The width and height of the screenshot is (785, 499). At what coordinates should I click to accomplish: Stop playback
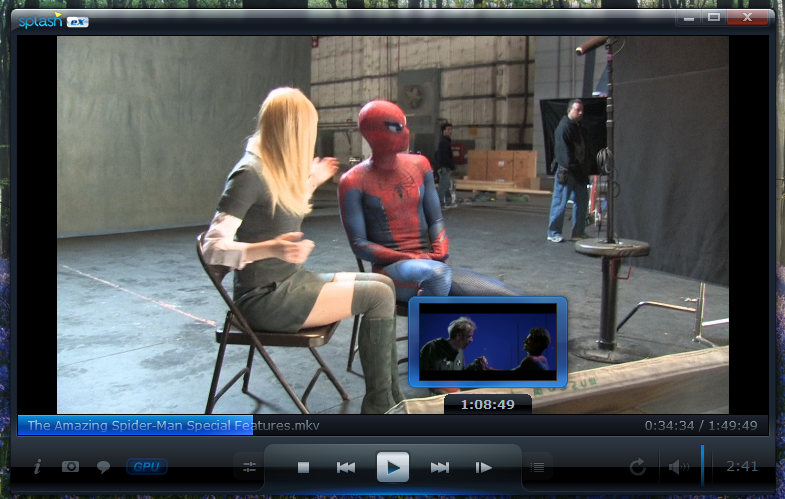(x=303, y=467)
